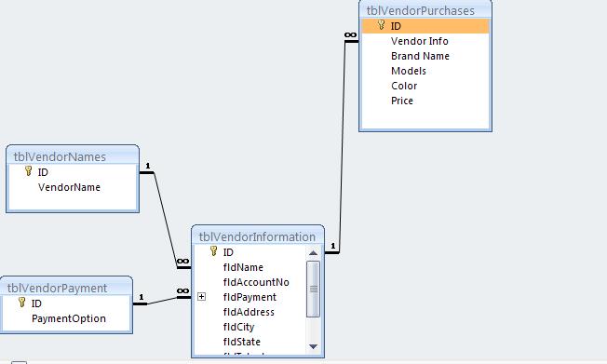Viewport: 607px width, 364px height.
Task: Select the VendorName field
Action: 69,187
